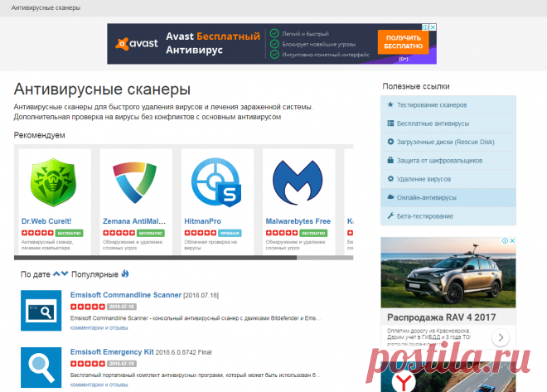Click the Популярные sort label

point(94,274)
